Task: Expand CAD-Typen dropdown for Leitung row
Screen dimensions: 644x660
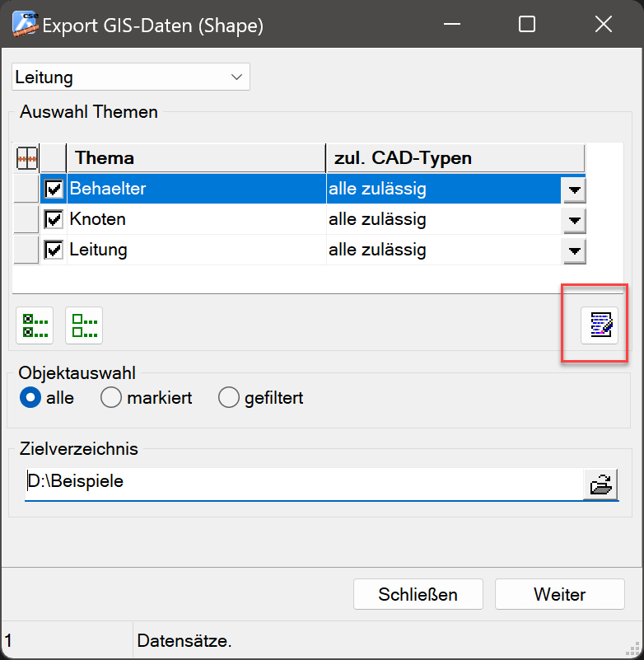Action: point(574,250)
